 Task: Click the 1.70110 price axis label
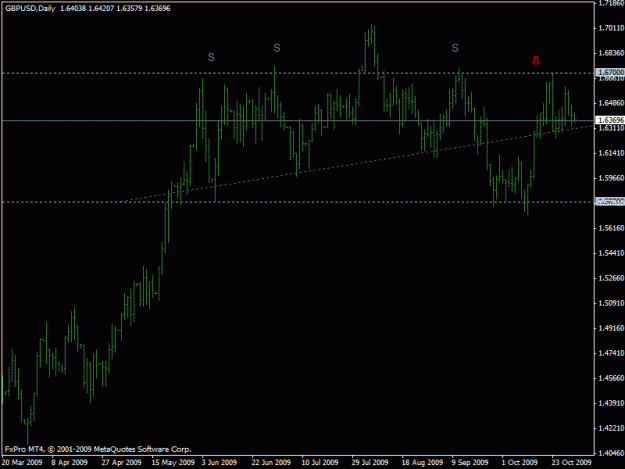coord(611,28)
